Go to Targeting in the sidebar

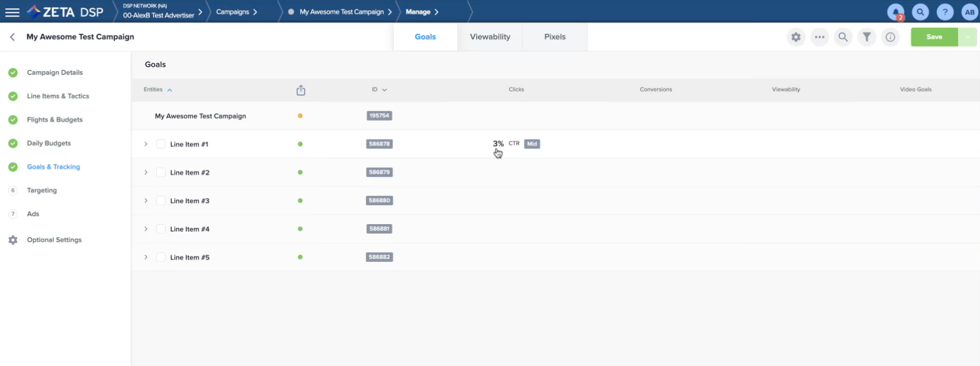pyautogui.click(x=42, y=190)
